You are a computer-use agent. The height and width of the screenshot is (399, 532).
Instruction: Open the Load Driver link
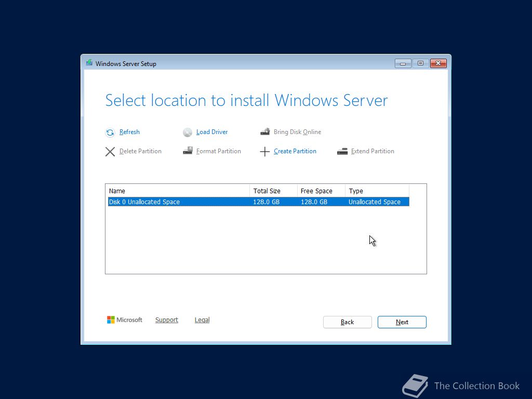[x=212, y=132]
